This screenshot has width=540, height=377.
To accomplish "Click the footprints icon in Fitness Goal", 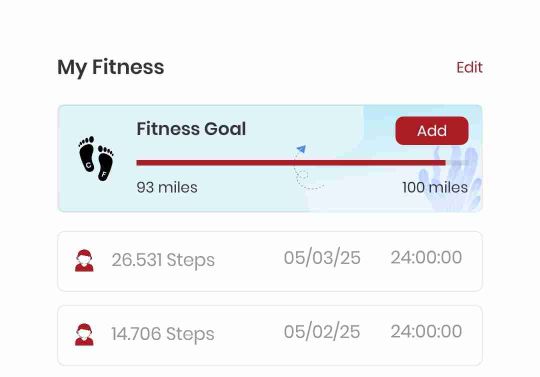I will pyautogui.click(x=96, y=158).
